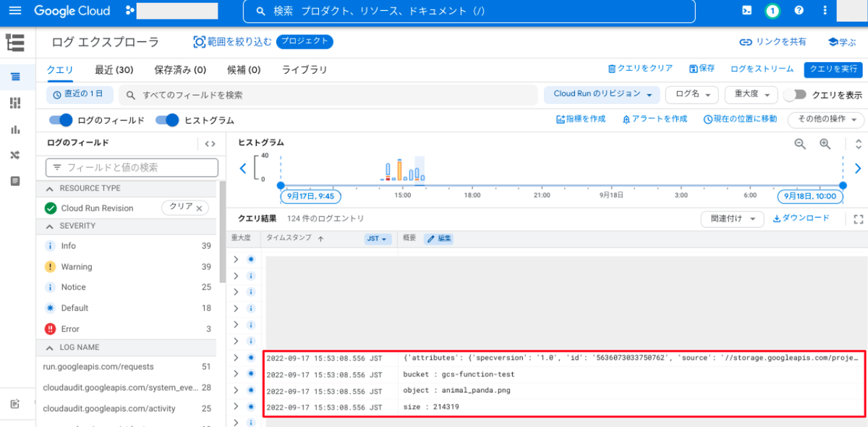Click Create alert button
868x427 pixels.
pos(655,119)
